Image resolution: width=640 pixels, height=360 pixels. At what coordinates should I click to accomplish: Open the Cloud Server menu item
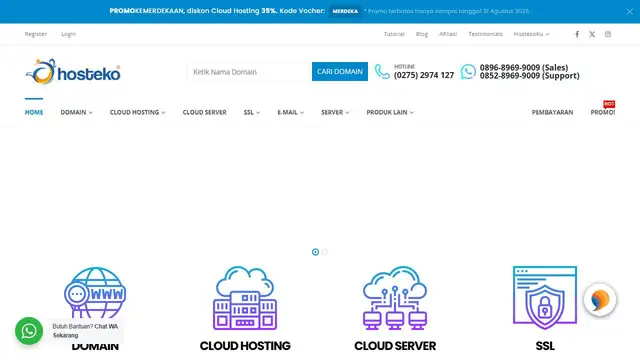point(204,112)
